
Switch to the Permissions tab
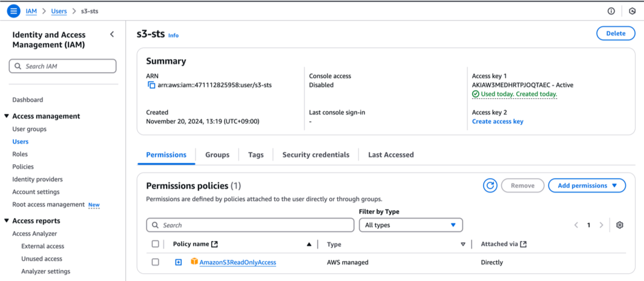coord(166,155)
